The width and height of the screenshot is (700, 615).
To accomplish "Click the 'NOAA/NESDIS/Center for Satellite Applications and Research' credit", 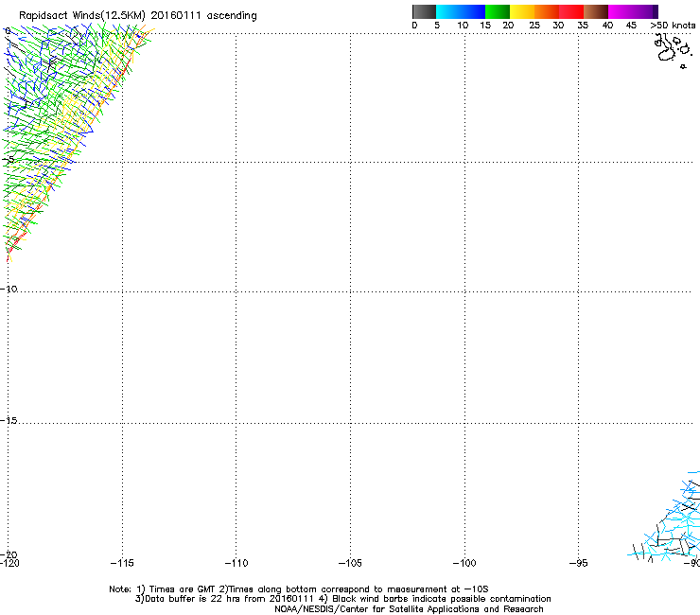I will [409, 608].
